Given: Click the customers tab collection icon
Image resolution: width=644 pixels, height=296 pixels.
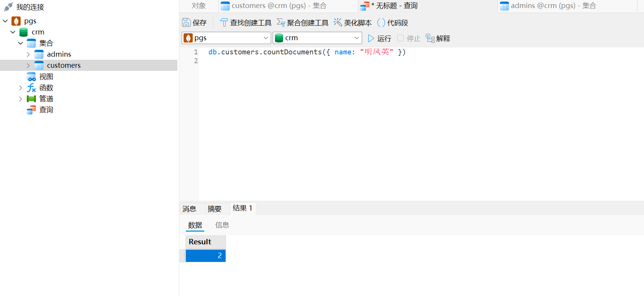Looking at the screenshot, I should coord(225,6).
